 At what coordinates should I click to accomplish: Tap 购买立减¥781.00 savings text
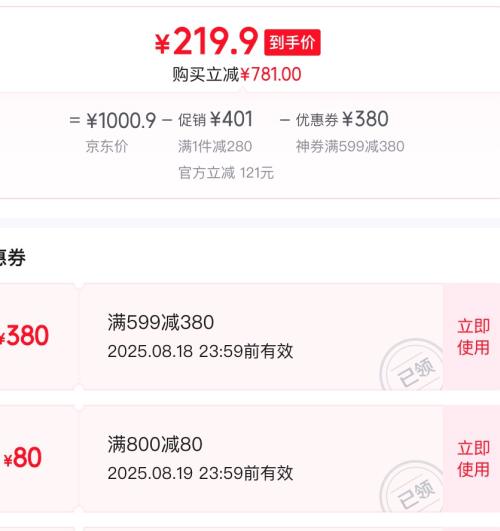pyautogui.click(x=236, y=74)
